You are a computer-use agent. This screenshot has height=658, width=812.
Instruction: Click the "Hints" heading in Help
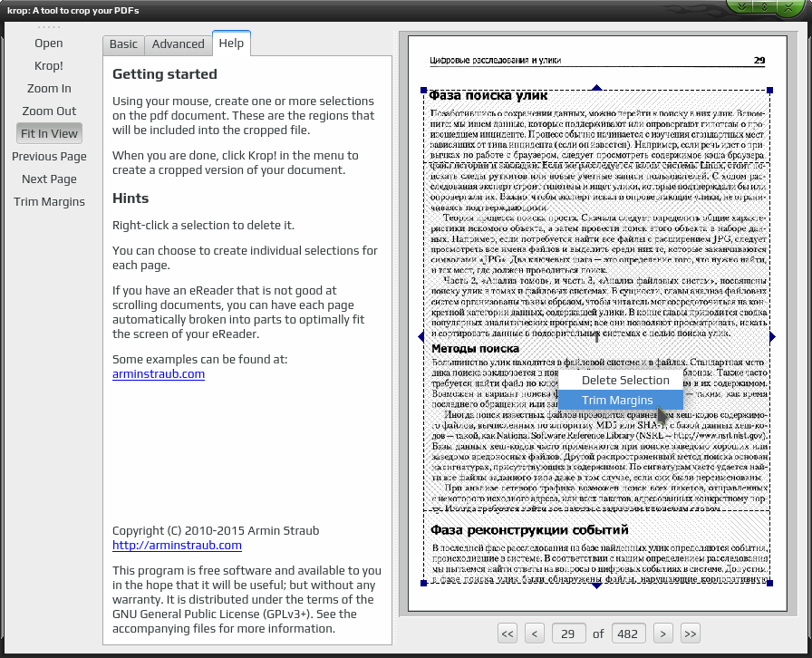[130, 198]
